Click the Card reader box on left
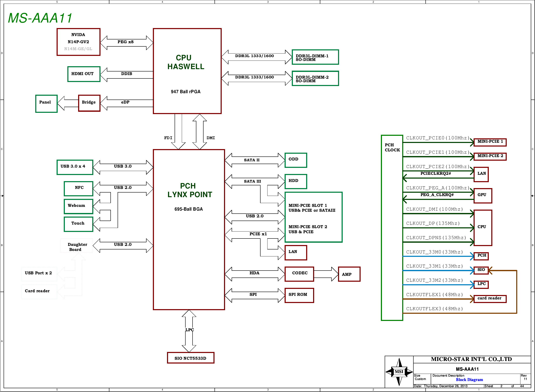This screenshot has height=392, width=535. click(39, 292)
